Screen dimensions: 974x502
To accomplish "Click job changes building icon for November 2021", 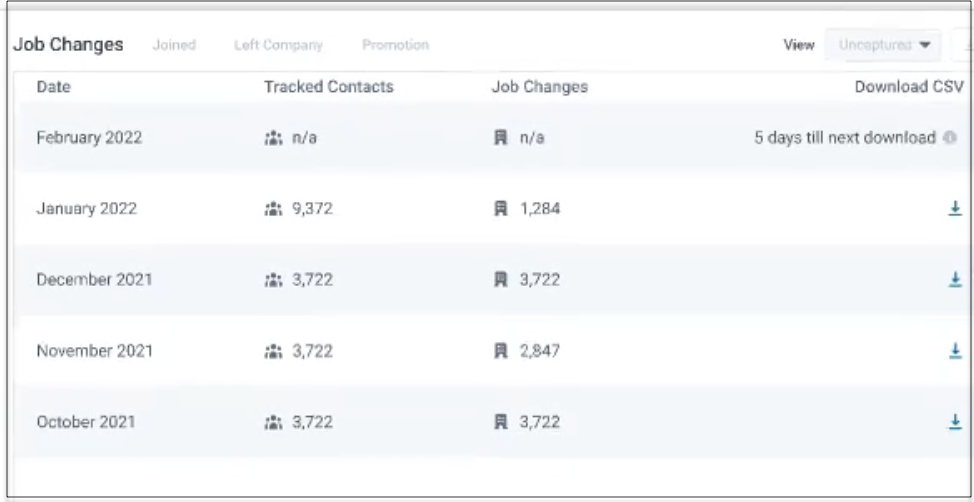I will point(502,351).
